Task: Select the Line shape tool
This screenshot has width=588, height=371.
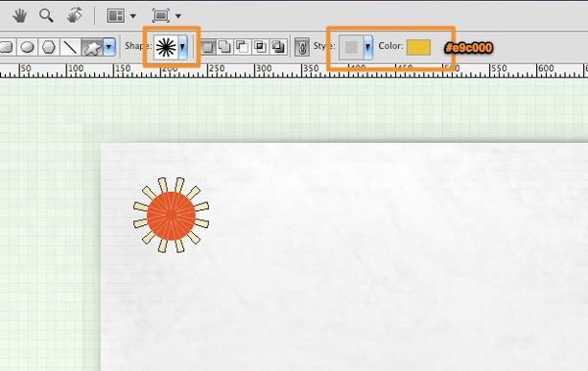Action: [x=70, y=47]
